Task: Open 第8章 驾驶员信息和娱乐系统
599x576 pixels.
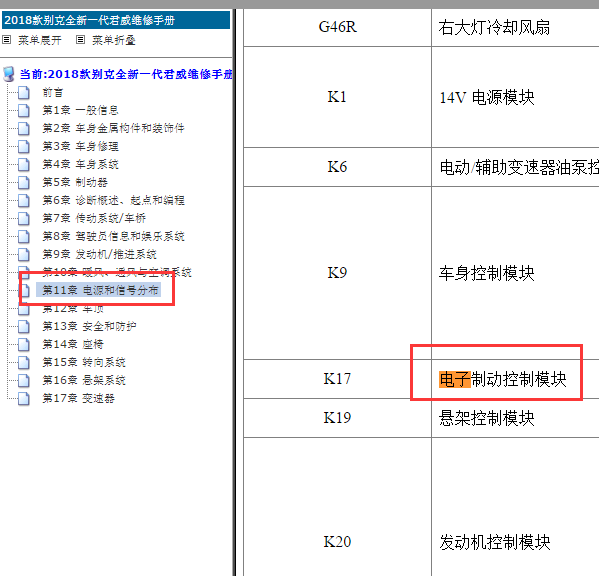Action: (x=113, y=236)
